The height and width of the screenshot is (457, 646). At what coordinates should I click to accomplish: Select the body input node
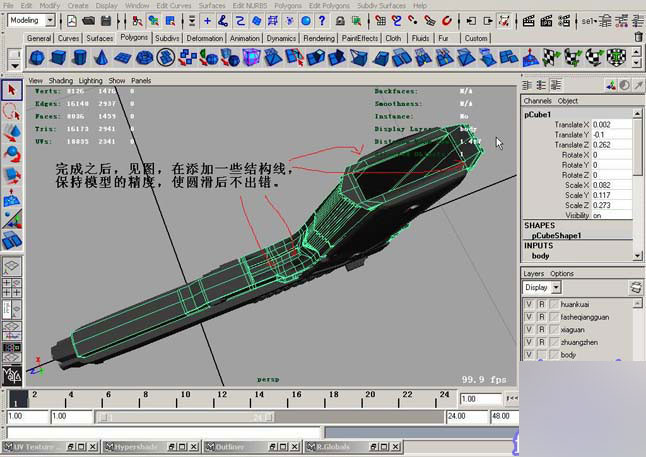click(x=540, y=256)
